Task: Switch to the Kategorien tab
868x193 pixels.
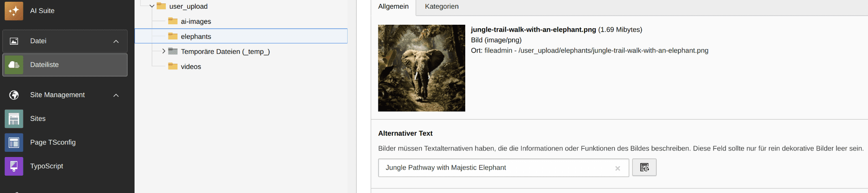Action: click(441, 7)
